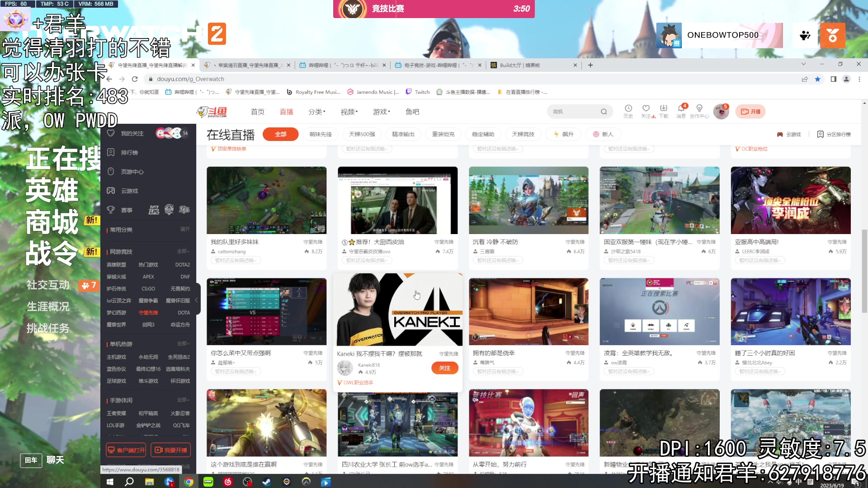Select the 天梯竞技 filter pill
The width and height of the screenshot is (868, 488).
click(x=523, y=134)
